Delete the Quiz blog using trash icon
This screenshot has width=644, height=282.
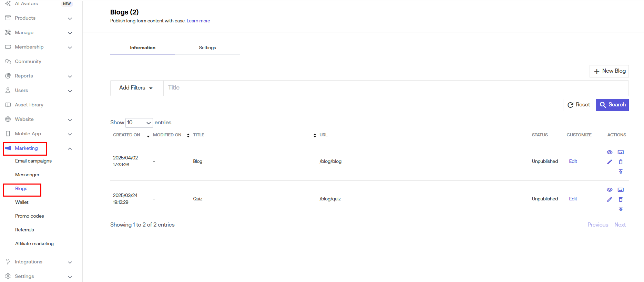point(620,199)
